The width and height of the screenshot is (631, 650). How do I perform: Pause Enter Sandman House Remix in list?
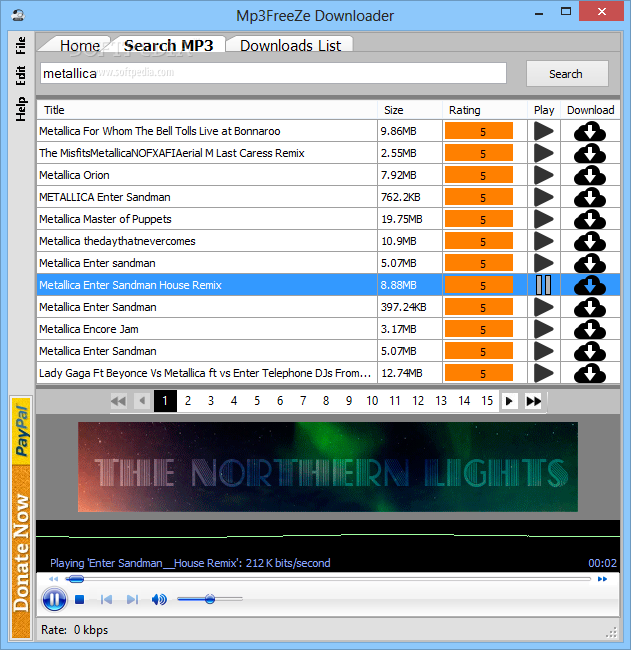(544, 285)
